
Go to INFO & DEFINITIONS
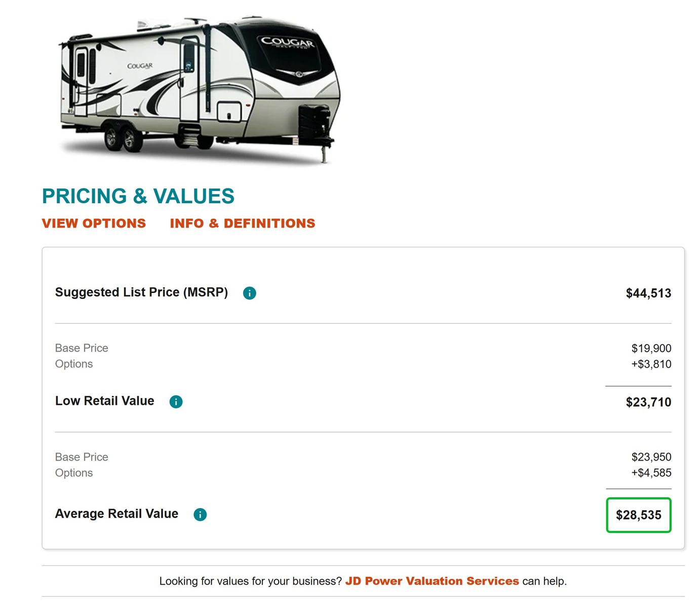pos(242,223)
